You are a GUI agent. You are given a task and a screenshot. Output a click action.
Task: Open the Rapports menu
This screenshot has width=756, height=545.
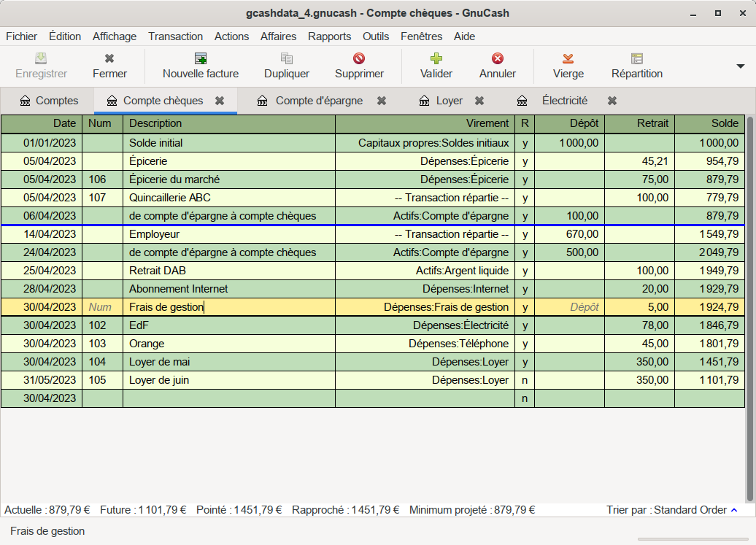(x=329, y=36)
